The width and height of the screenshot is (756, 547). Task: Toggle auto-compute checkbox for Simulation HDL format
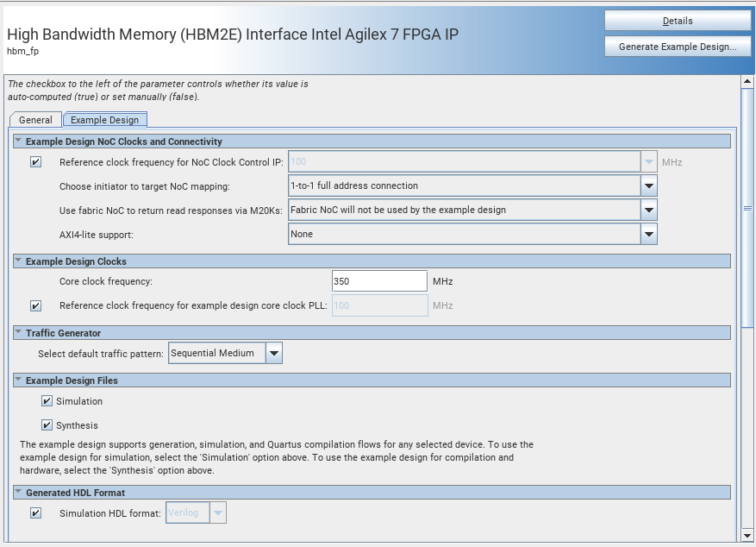[x=35, y=513]
